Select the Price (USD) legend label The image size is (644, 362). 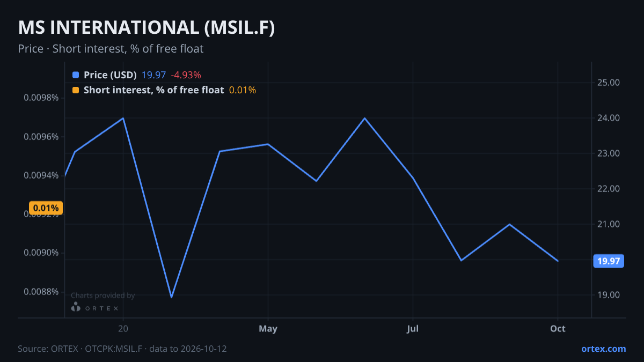(110, 75)
